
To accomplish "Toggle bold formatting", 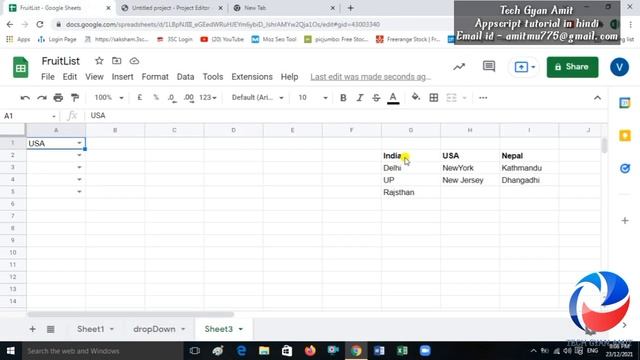I will 343,98.
